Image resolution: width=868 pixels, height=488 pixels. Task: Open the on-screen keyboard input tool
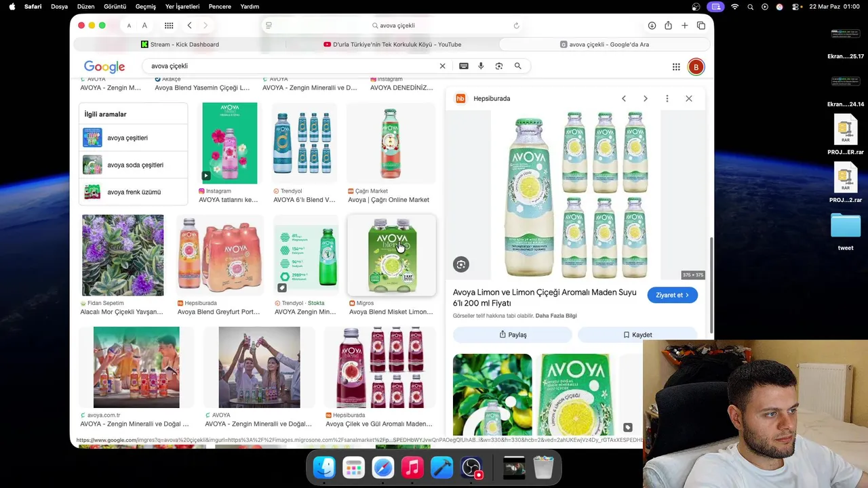click(464, 66)
